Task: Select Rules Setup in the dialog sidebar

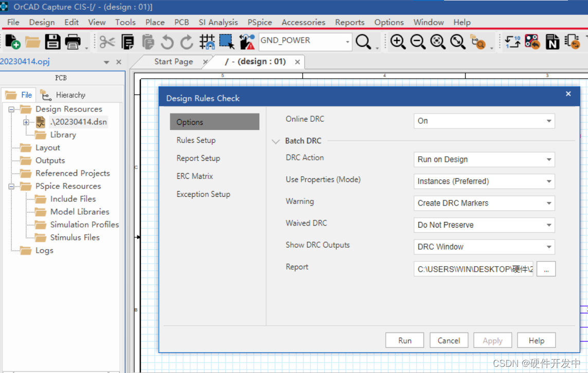Action: coord(196,140)
